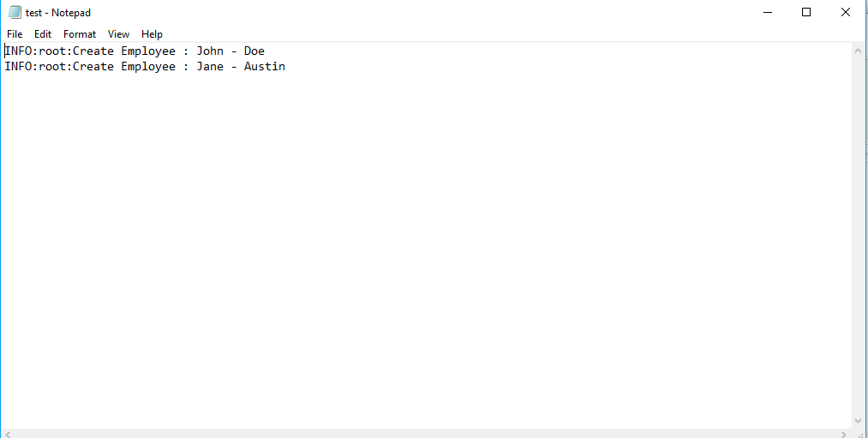Viewport: 868px width, 438px height.
Task: Click the word 'Austin' in second line
Action: coord(265,67)
